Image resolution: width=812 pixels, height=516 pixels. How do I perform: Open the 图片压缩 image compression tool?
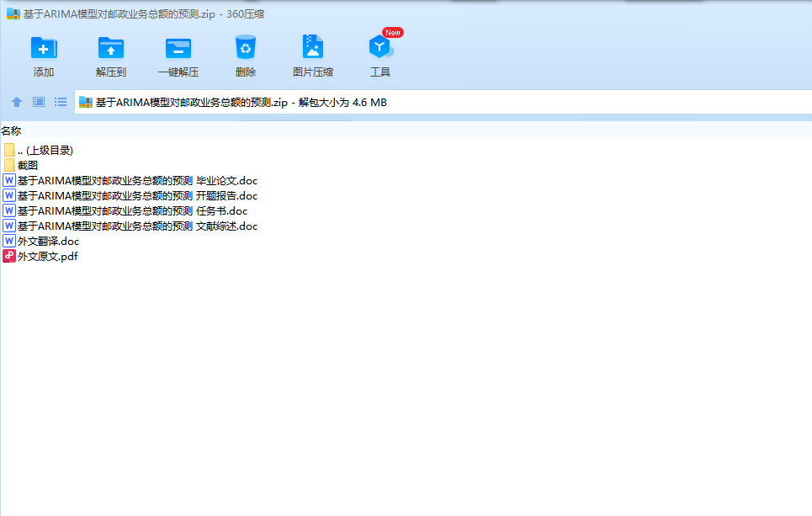click(x=313, y=47)
